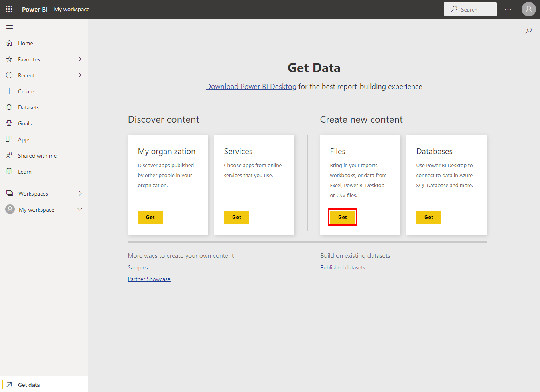Click the user account avatar icon

pyautogui.click(x=528, y=9)
